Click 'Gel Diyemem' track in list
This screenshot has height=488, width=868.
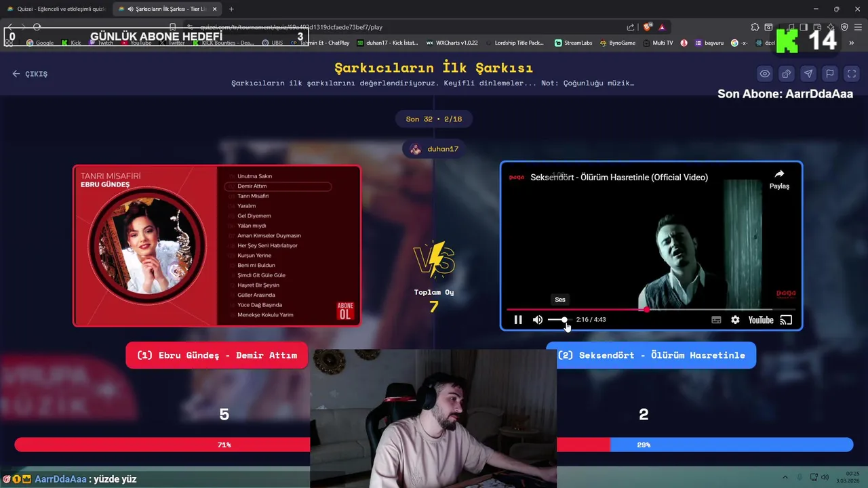[x=254, y=216]
